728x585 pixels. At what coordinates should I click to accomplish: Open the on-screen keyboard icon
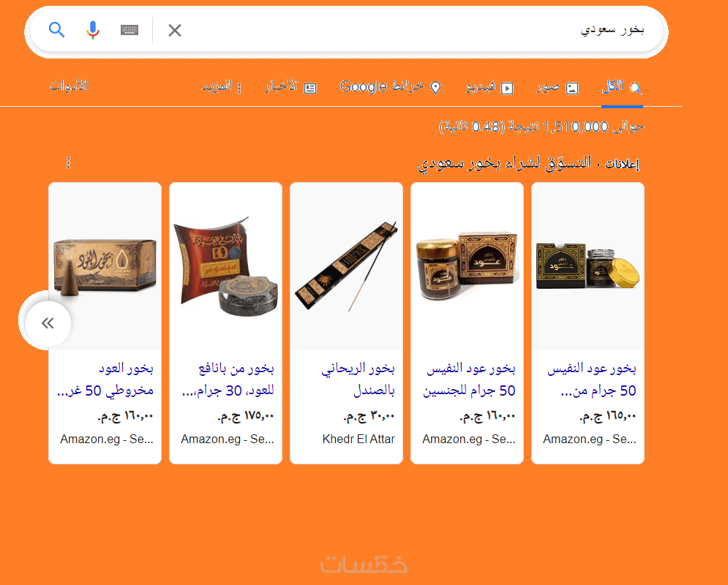[129, 30]
